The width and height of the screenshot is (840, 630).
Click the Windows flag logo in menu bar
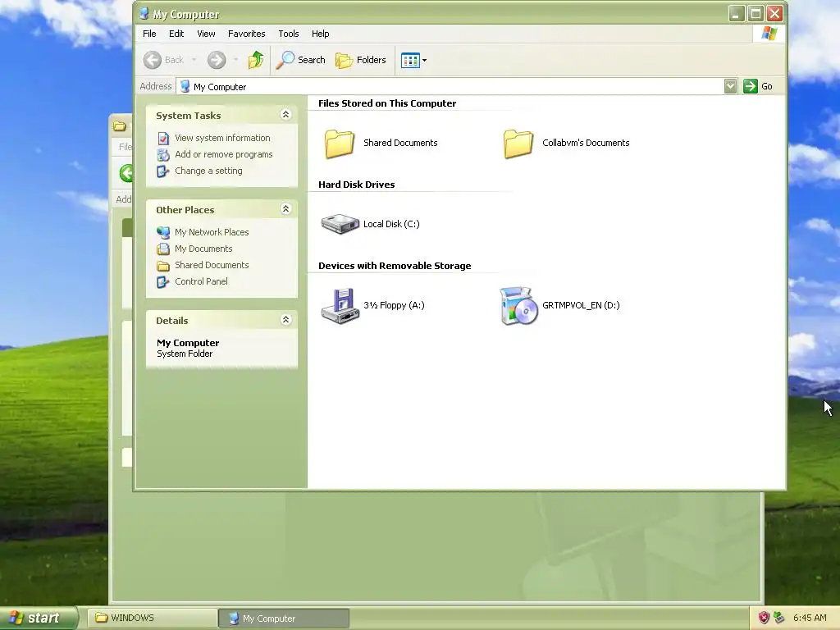tap(769, 33)
